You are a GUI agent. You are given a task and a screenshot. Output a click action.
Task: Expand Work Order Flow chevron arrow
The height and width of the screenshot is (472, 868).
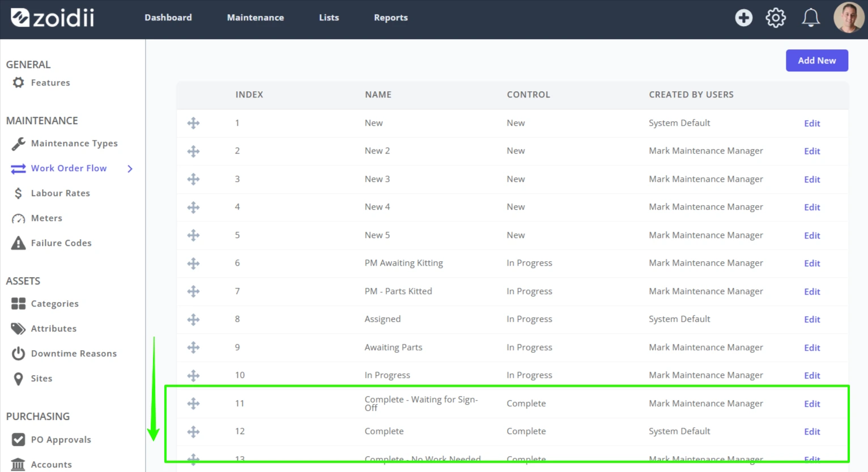click(x=130, y=168)
